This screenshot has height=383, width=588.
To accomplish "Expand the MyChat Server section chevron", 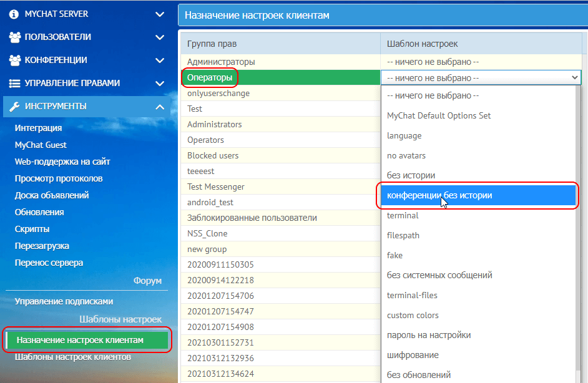I will 160,14.
